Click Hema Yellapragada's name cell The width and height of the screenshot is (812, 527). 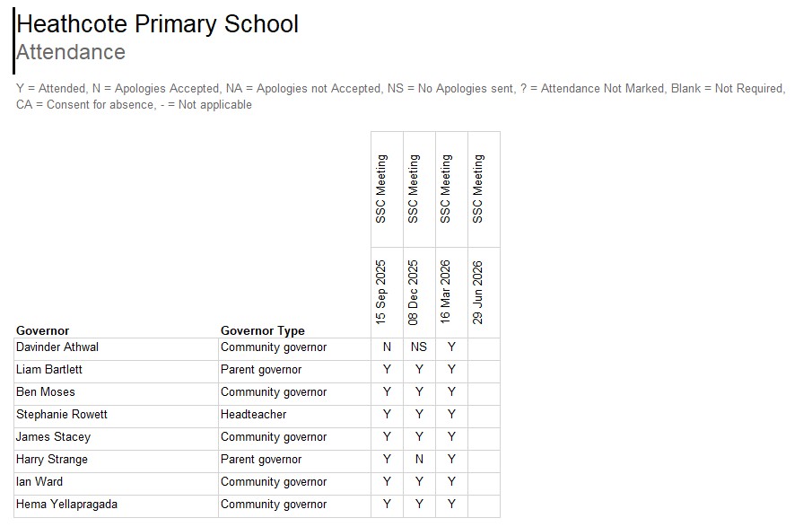coord(116,505)
